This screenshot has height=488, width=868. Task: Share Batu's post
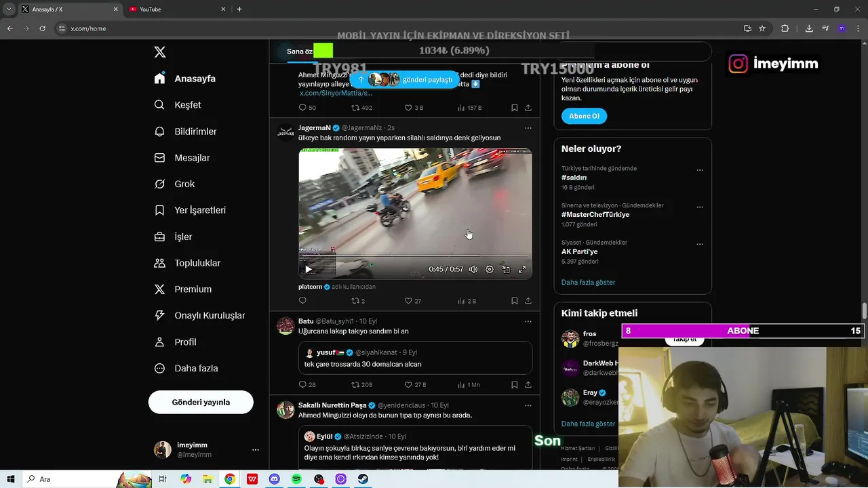[528, 384]
